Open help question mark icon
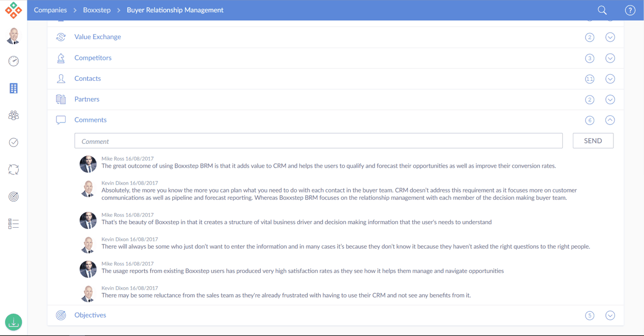644x336 pixels. pos(630,10)
